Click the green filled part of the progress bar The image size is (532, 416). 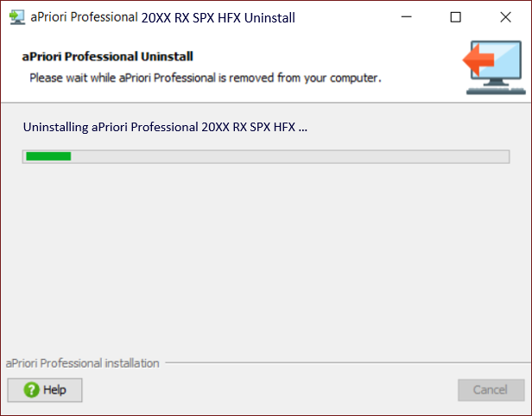(x=47, y=156)
